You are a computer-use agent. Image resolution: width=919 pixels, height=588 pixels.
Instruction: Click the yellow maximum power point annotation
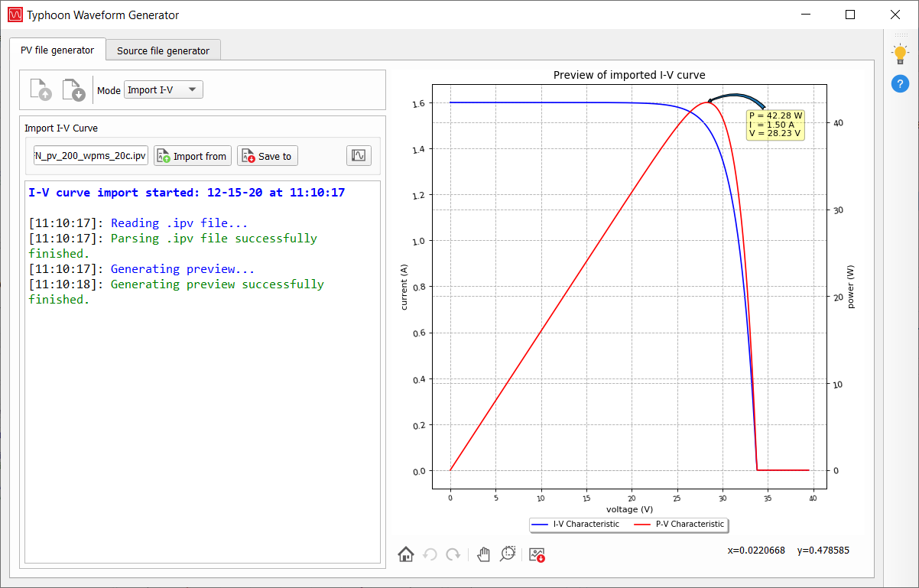[775, 124]
